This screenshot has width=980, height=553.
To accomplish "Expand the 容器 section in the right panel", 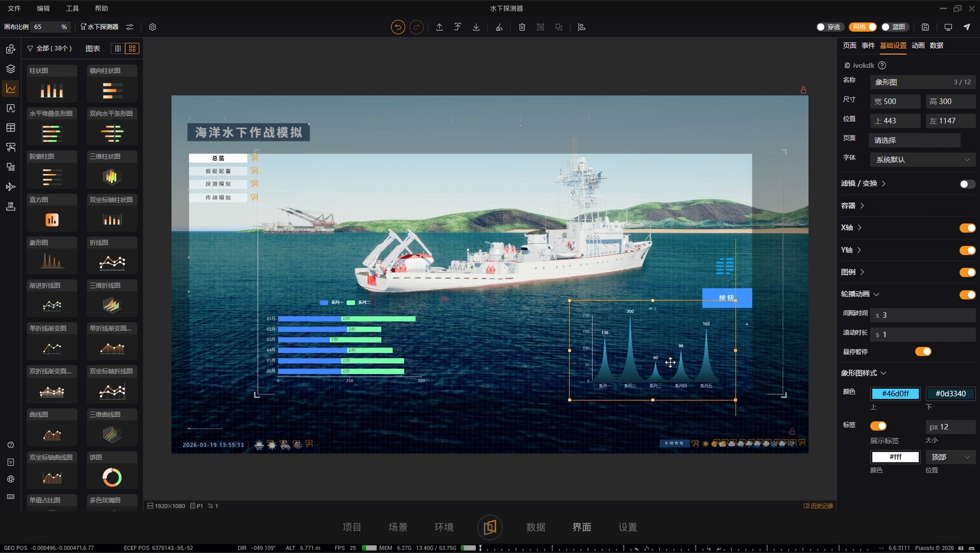I will click(x=852, y=205).
